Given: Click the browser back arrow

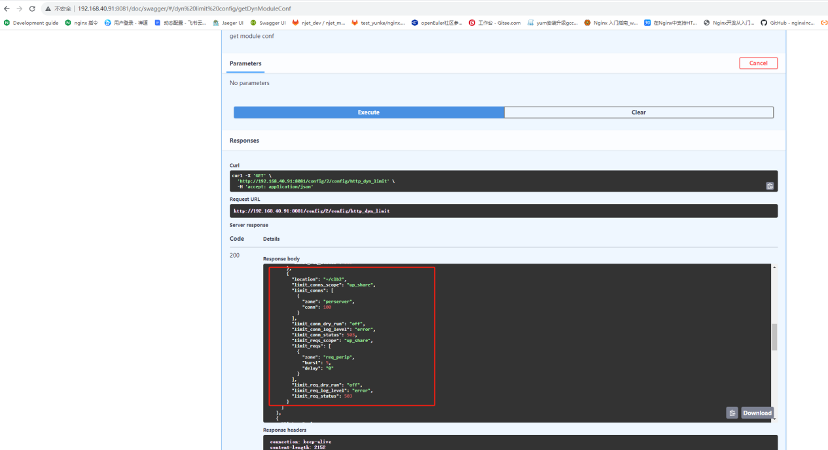Looking at the screenshot, I should point(7,8).
